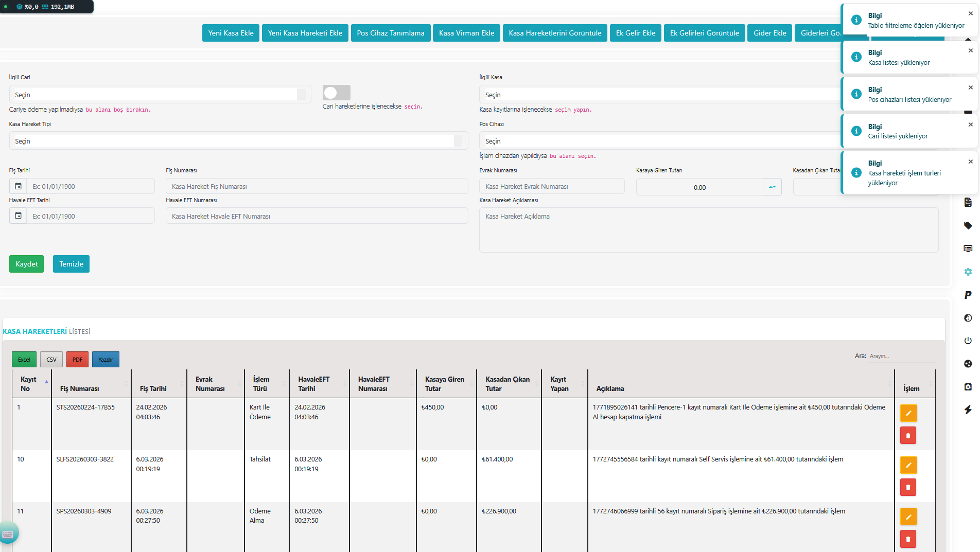Expand the Kasa Hareket Tipi dropdown
Viewport: 980px width, 552px height.
pos(238,141)
